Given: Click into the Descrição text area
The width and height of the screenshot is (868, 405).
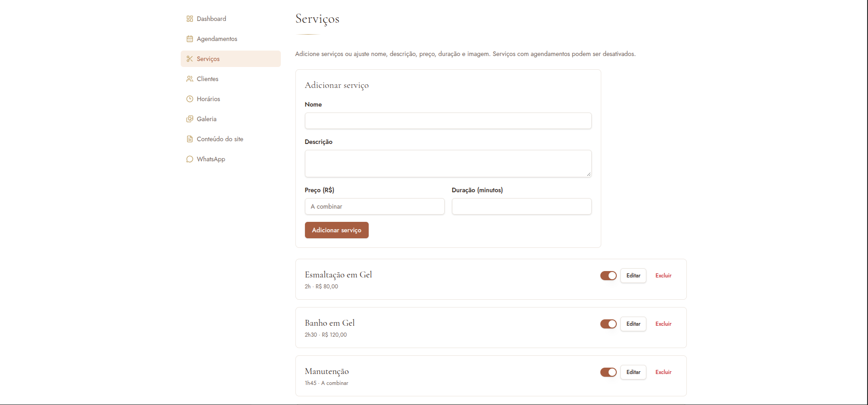Looking at the screenshot, I should click(x=448, y=164).
